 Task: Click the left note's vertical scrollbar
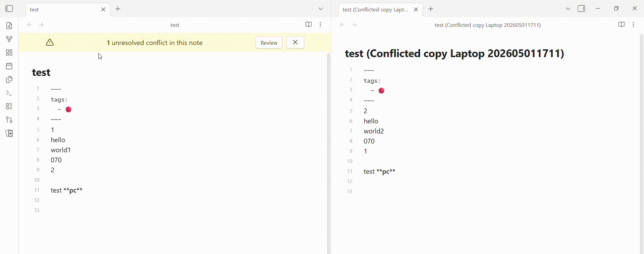click(x=329, y=153)
